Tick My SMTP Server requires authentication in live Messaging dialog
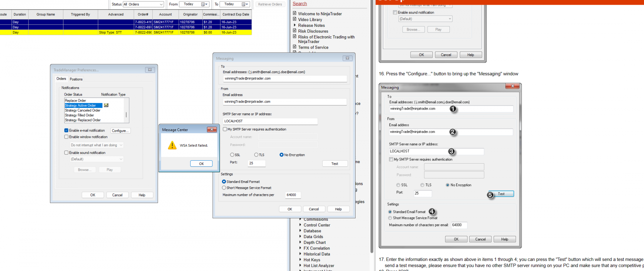 [x=225, y=129]
